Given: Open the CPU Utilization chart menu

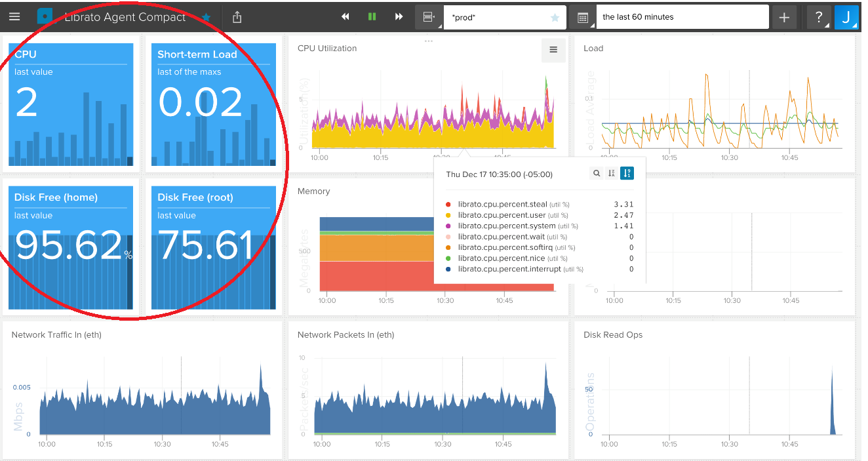Looking at the screenshot, I should [x=553, y=50].
